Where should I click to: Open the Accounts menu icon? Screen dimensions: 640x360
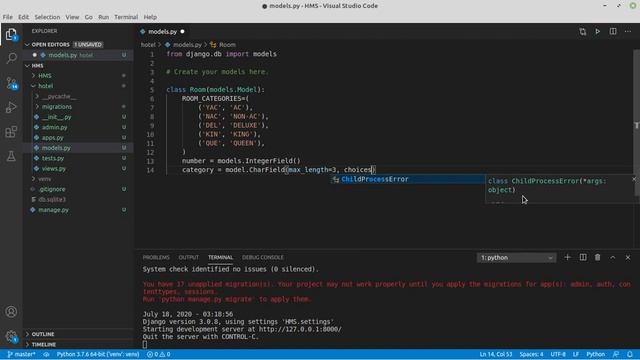tap(11, 312)
